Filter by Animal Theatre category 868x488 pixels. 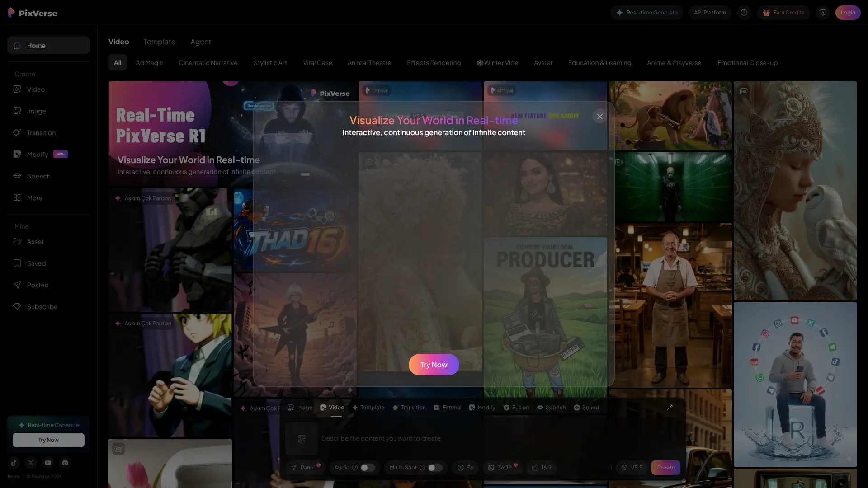pos(369,63)
